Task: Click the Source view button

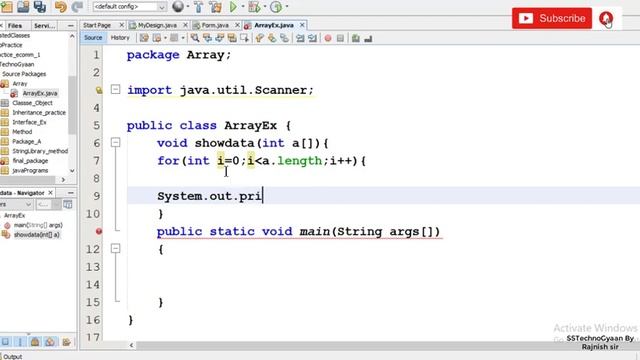Action: pos(93,38)
